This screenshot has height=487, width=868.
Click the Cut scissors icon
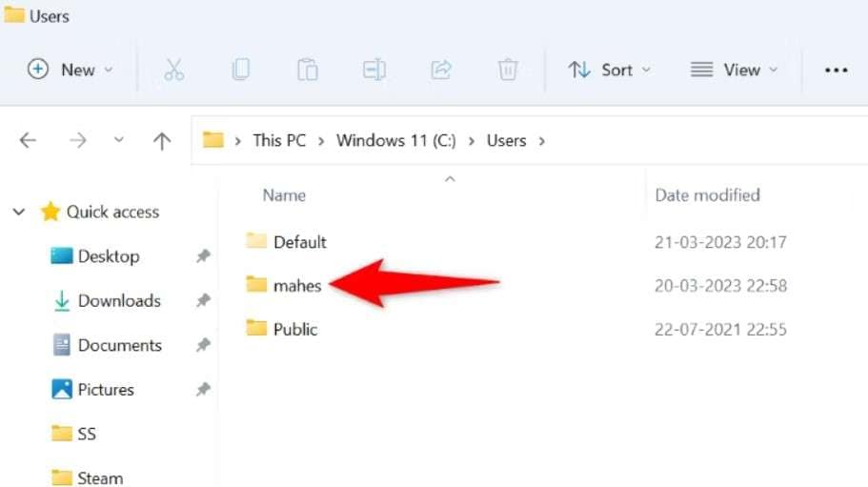pos(173,71)
